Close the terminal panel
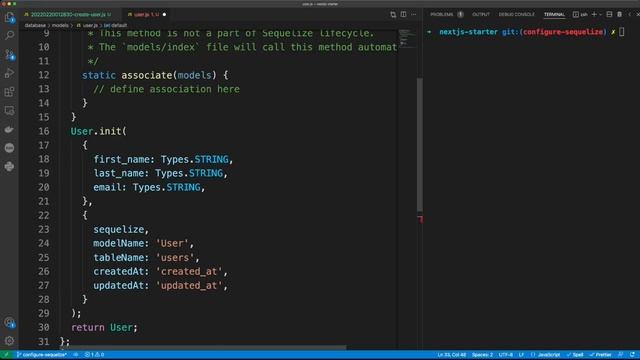The width and height of the screenshot is (640, 360). tap(638, 14)
